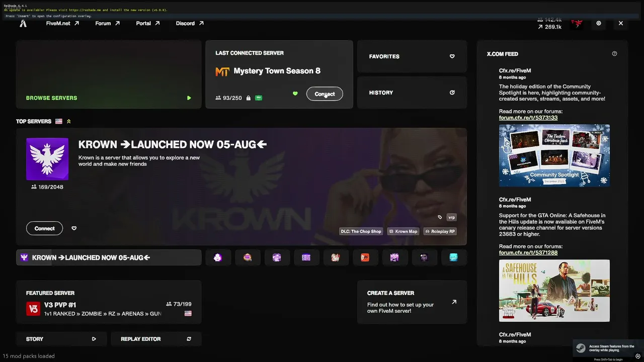644x362 pixels.
Task: Select the red-white server icon in carousel
Action: (336, 257)
